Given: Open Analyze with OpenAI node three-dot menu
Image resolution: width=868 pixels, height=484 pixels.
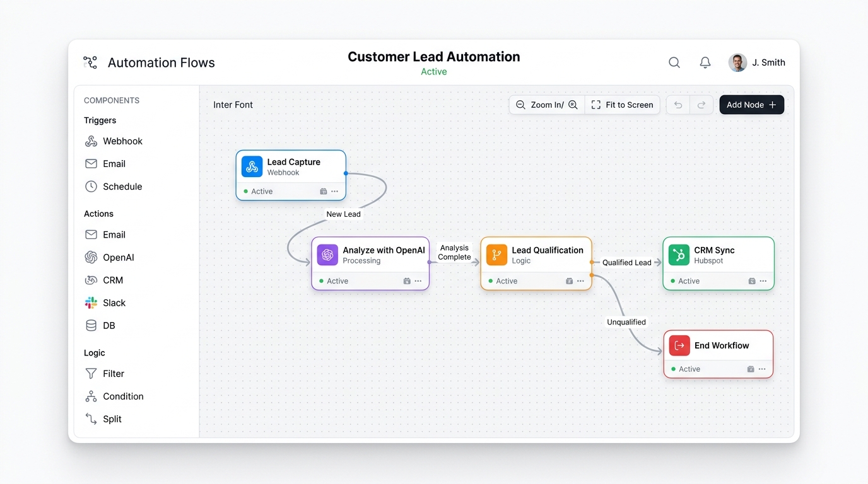Looking at the screenshot, I should (x=418, y=281).
